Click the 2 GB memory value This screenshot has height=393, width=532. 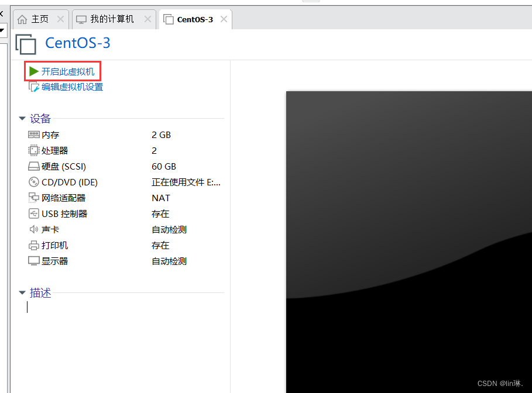[x=161, y=135]
